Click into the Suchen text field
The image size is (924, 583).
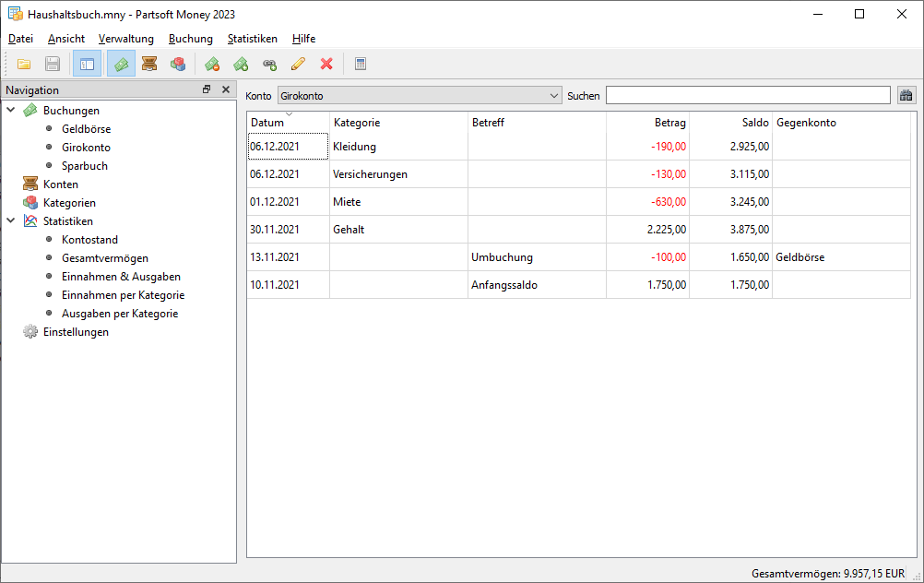(747, 95)
